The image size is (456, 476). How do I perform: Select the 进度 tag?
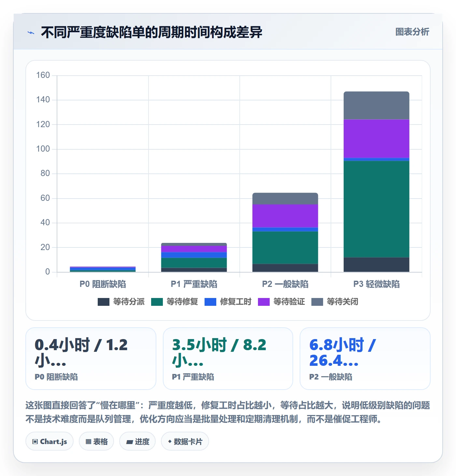click(137, 441)
